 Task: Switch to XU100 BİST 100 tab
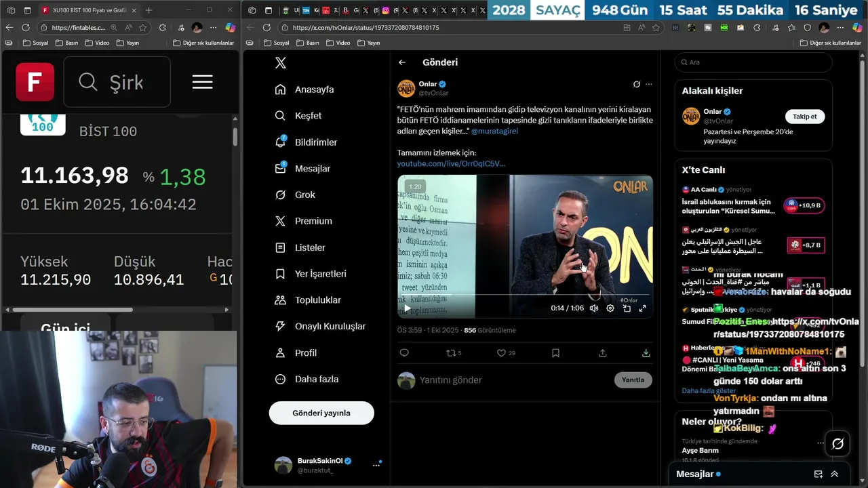[89, 10]
